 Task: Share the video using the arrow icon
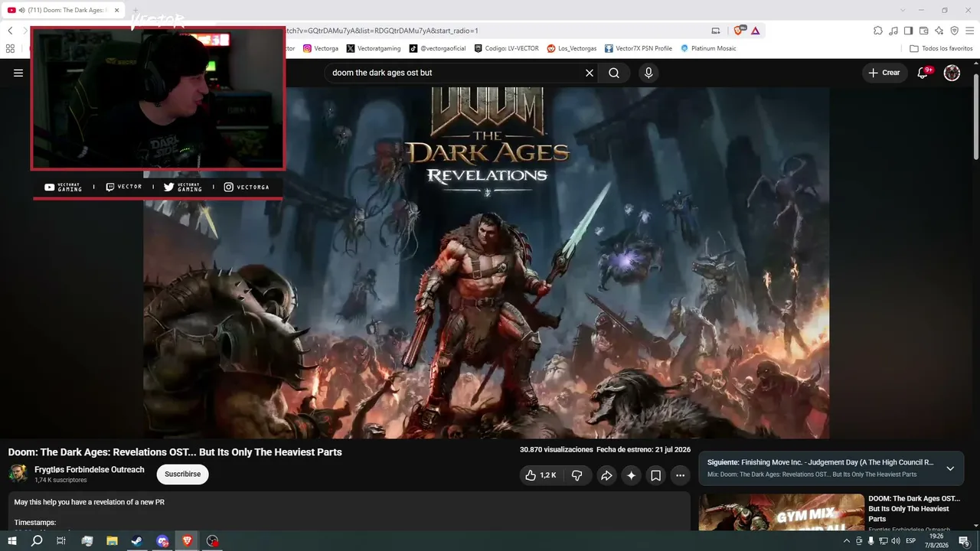(606, 475)
